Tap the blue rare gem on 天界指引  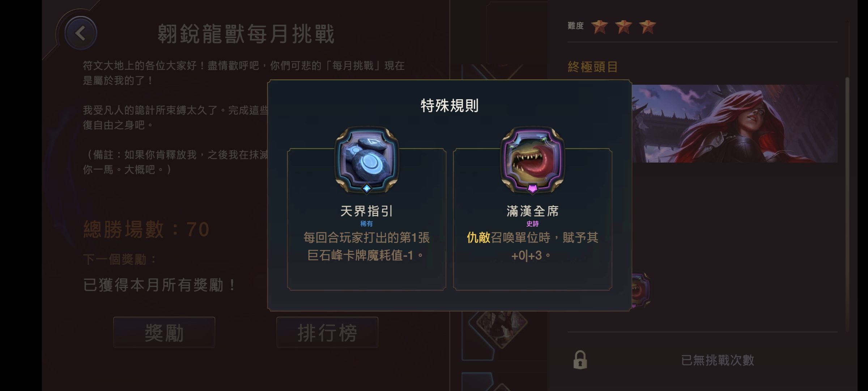(367, 189)
